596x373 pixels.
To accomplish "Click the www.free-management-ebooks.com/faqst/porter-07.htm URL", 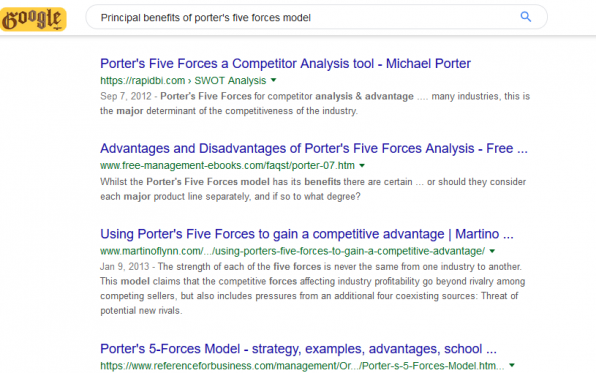I will pos(227,166).
